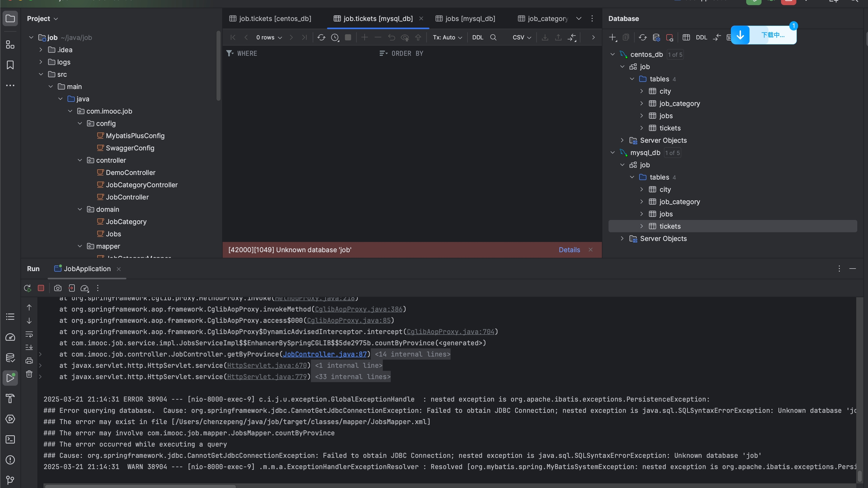Expand the tickets table under mysql_db
Screen dimensions: 868x488
(642, 226)
